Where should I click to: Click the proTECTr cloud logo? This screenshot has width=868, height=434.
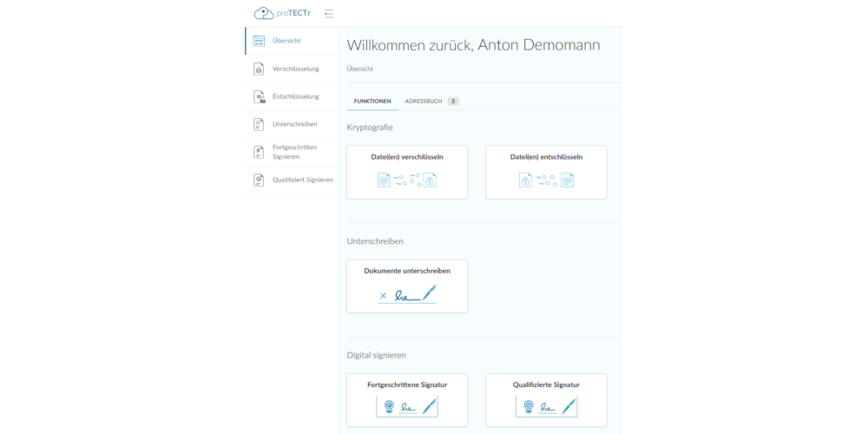282,13
